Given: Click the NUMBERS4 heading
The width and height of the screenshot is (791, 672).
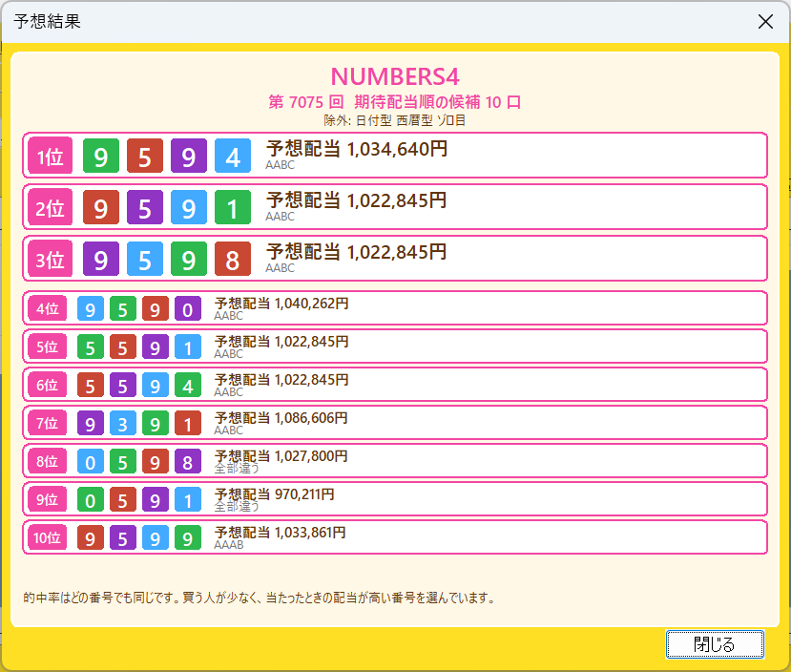Looking at the screenshot, I should 395,76.
